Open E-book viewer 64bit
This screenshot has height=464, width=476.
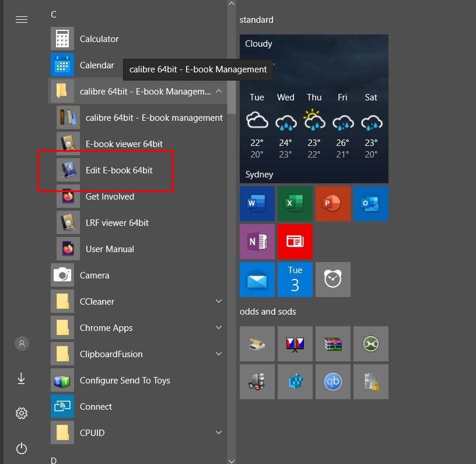coord(139,144)
